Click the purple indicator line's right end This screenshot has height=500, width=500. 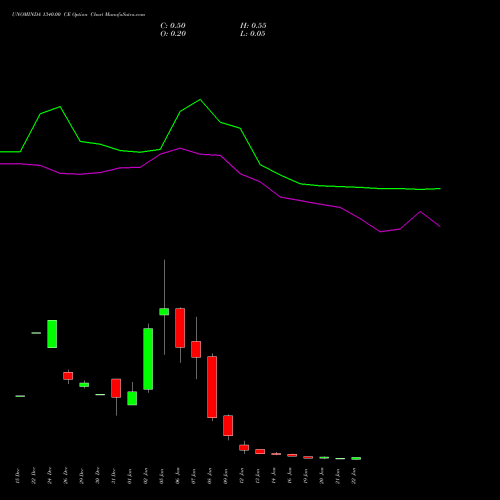pyautogui.click(x=440, y=226)
